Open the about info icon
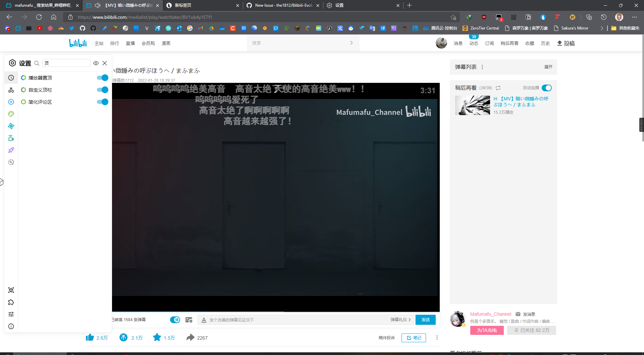644x355 pixels. [11, 326]
